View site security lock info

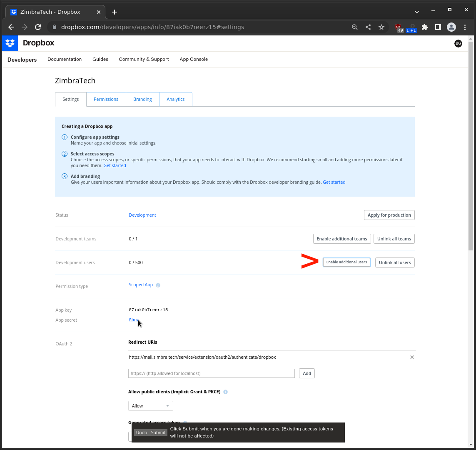(x=55, y=27)
